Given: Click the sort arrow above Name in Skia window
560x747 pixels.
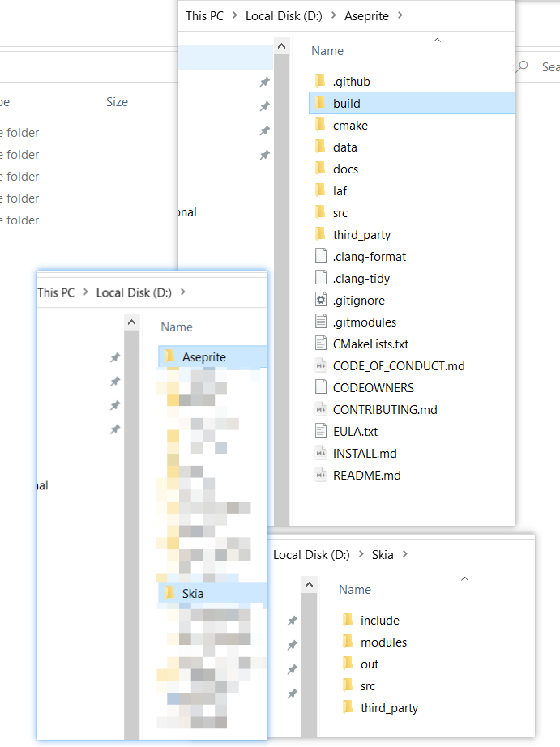Looking at the screenshot, I should click(464, 578).
